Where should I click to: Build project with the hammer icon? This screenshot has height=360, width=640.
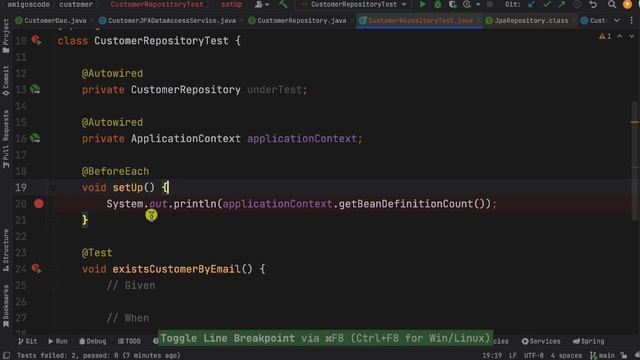coord(283,4)
